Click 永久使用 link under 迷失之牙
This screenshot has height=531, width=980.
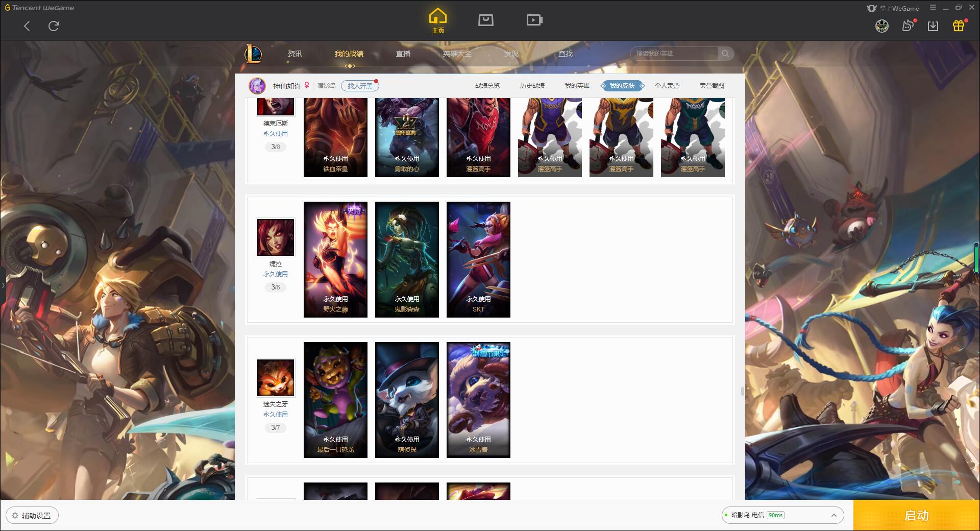pos(276,415)
